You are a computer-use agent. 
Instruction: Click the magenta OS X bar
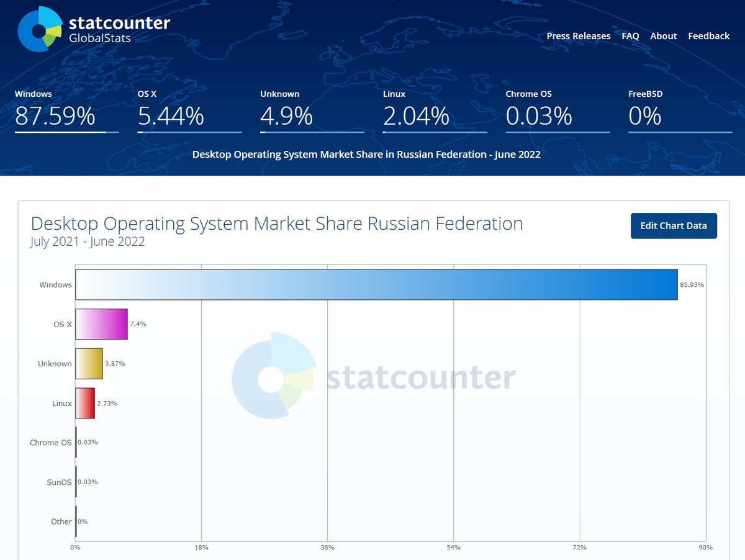(101, 324)
